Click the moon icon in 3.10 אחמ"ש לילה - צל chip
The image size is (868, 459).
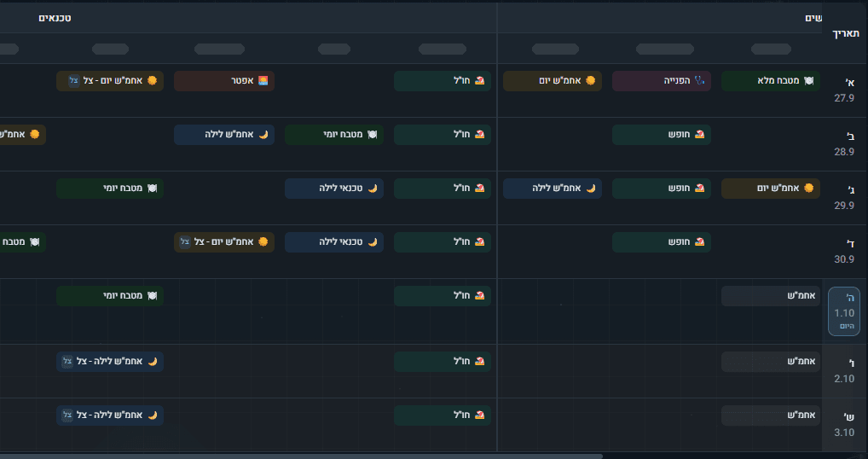tap(153, 415)
